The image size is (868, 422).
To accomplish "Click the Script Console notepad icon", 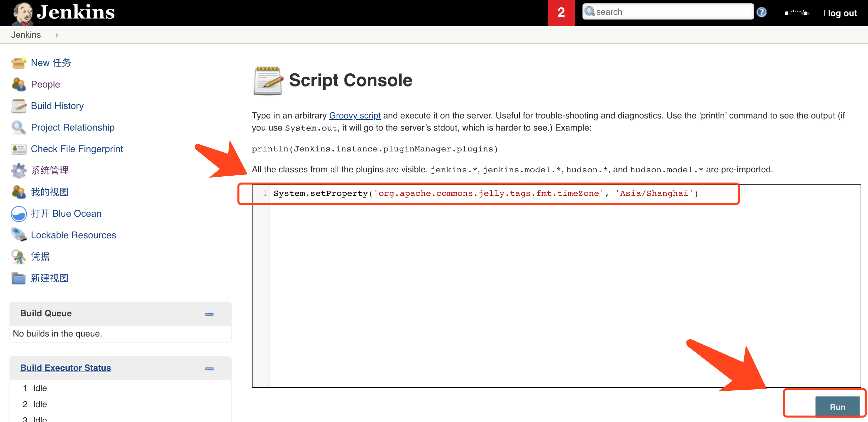I will coord(268,81).
